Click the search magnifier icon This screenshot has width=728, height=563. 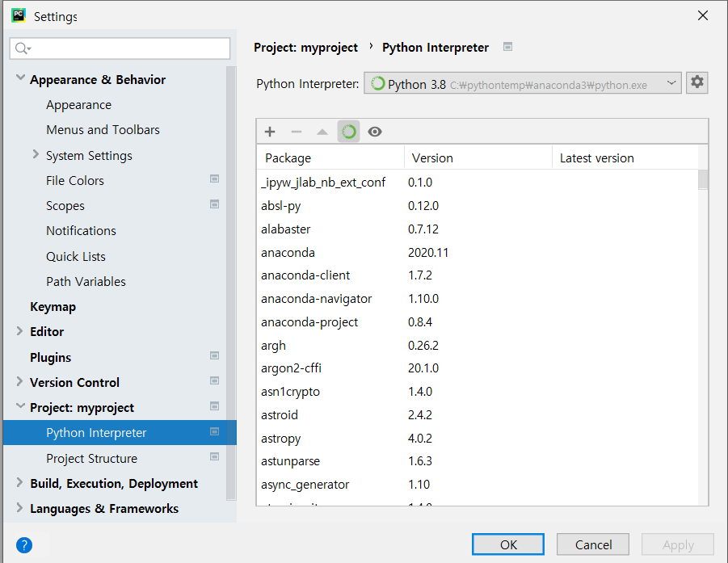23,48
